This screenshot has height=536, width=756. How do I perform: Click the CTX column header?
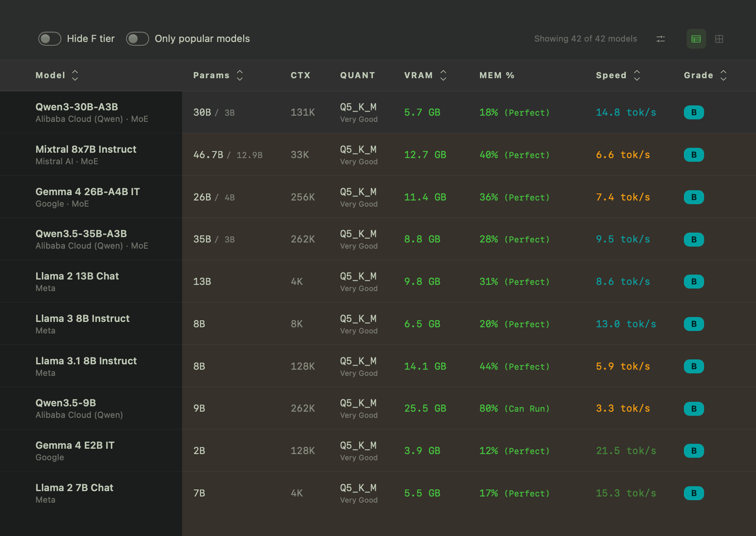point(300,75)
